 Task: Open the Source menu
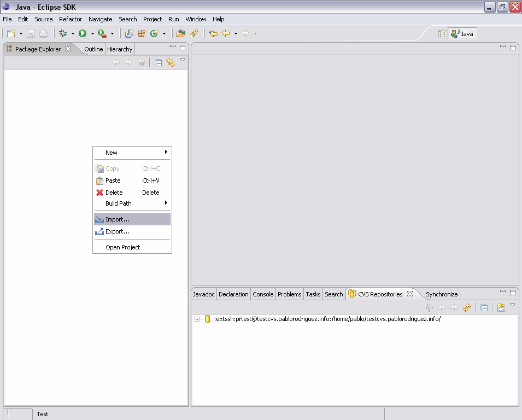(44, 19)
